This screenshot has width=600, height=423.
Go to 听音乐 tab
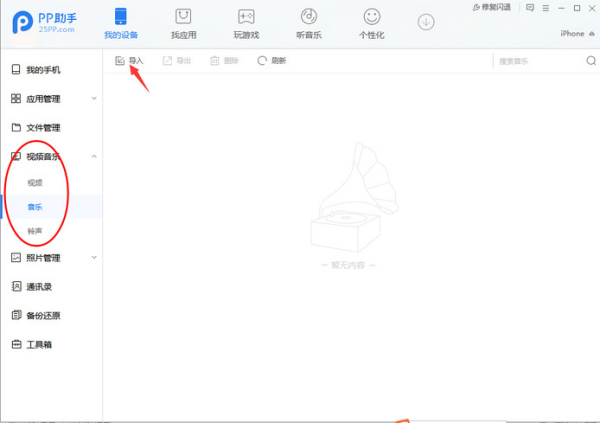click(309, 24)
